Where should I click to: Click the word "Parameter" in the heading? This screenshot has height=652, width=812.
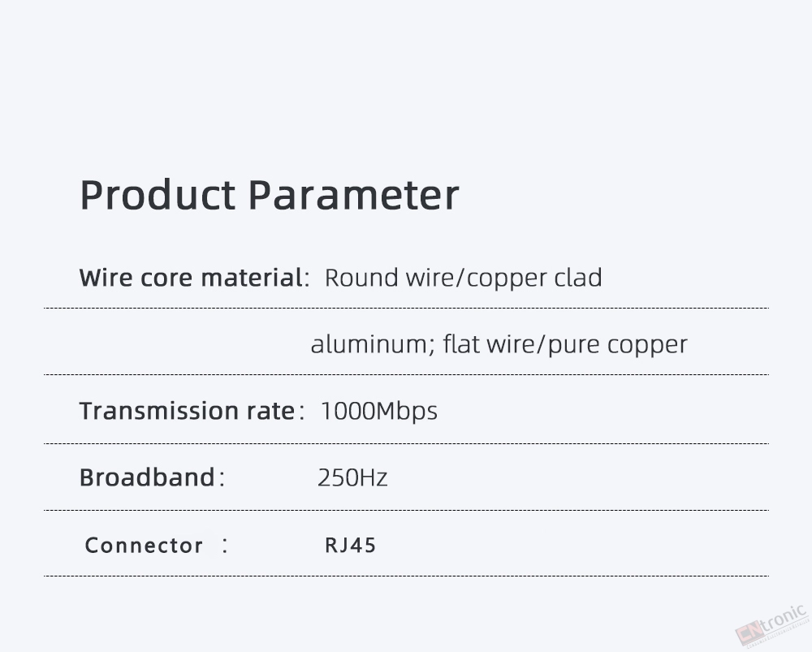(353, 195)
